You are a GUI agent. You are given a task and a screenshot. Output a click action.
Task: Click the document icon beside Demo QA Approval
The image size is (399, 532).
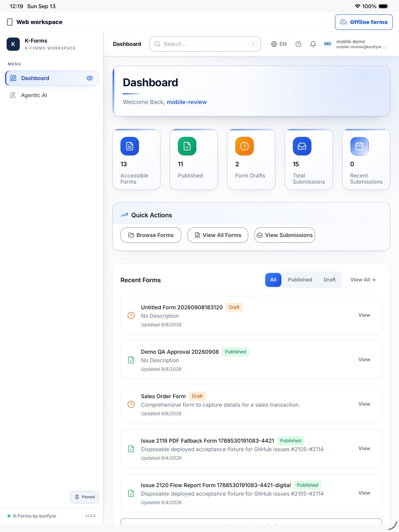pyautogui.click(x=131, y=360)
